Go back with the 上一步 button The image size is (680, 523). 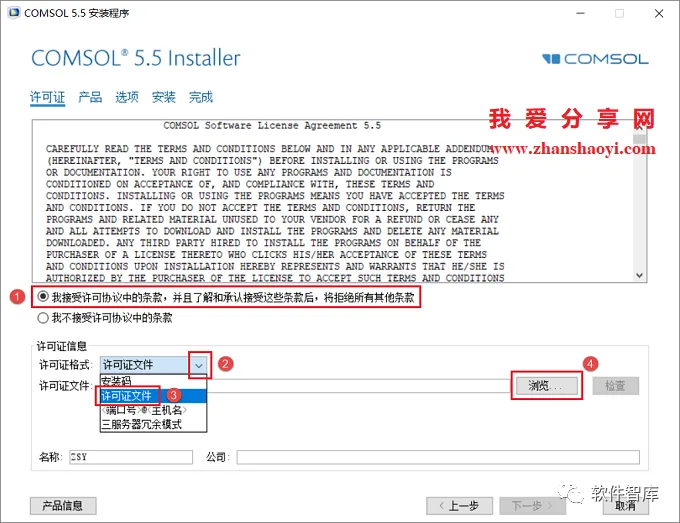click(x=459, y=506)
